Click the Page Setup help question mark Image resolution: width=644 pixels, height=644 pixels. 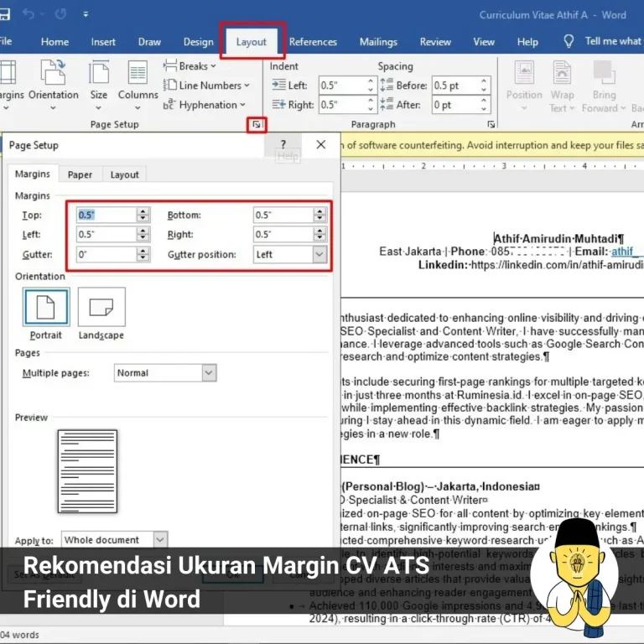(x=283, y=144)
